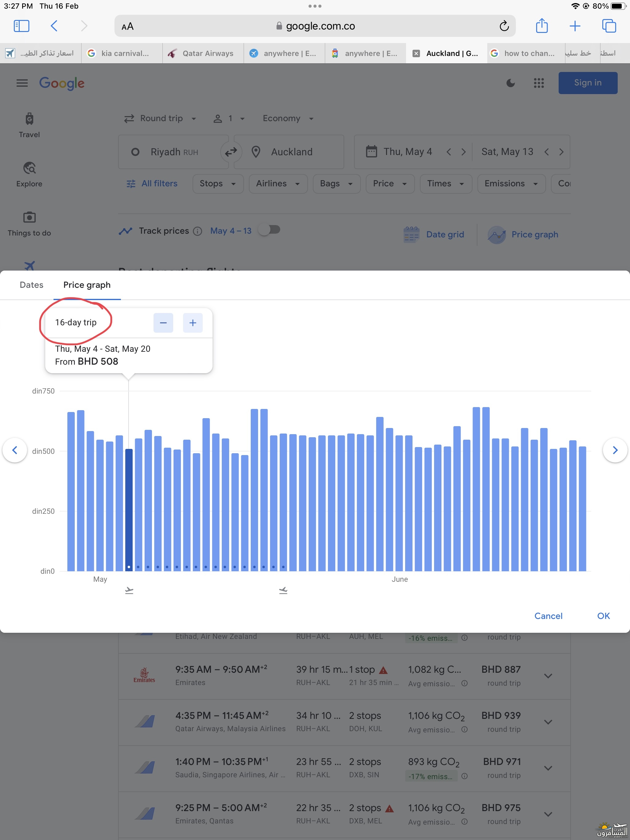This screenshot has width=630, height=840.
Task: Decrease trip length with minus button
Action: [163, 323]
